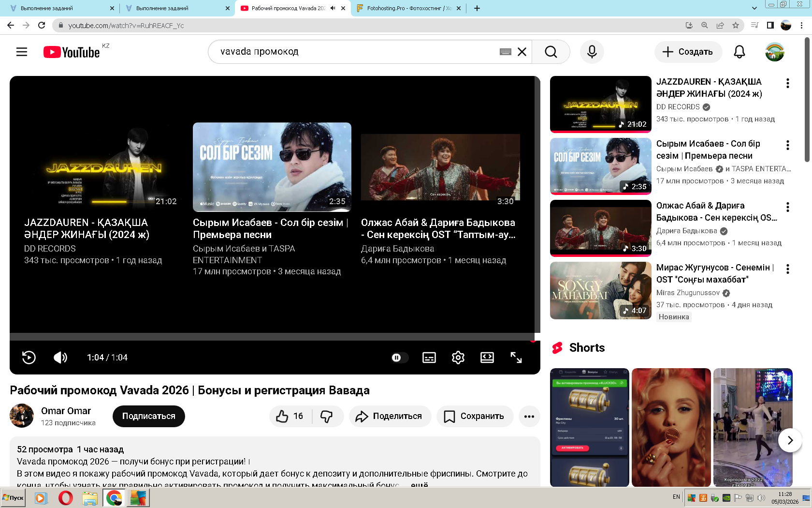
Task: Open the hamburger guide menu
Action: tap(22, 52)
